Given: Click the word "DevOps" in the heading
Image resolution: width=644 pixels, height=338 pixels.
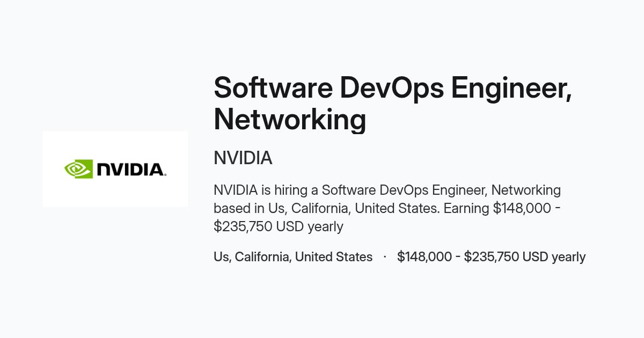Looking at the screenshot, I should tap(392, 87).
